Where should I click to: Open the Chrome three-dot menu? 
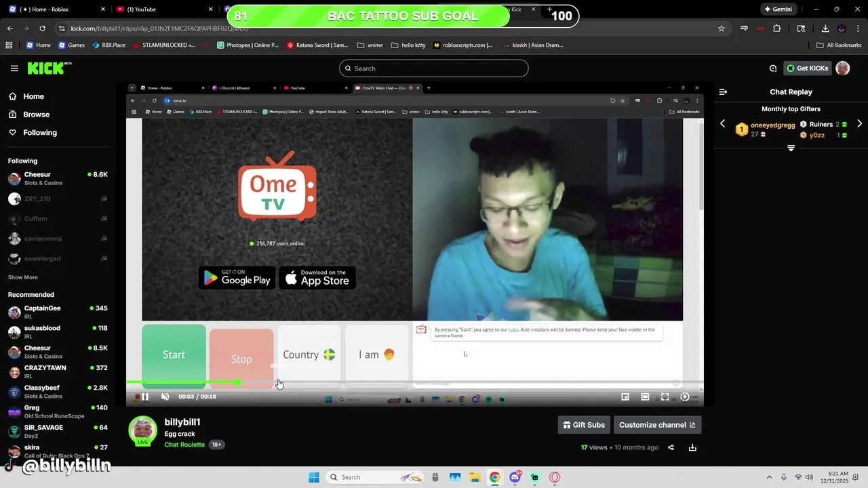(858, 28)
